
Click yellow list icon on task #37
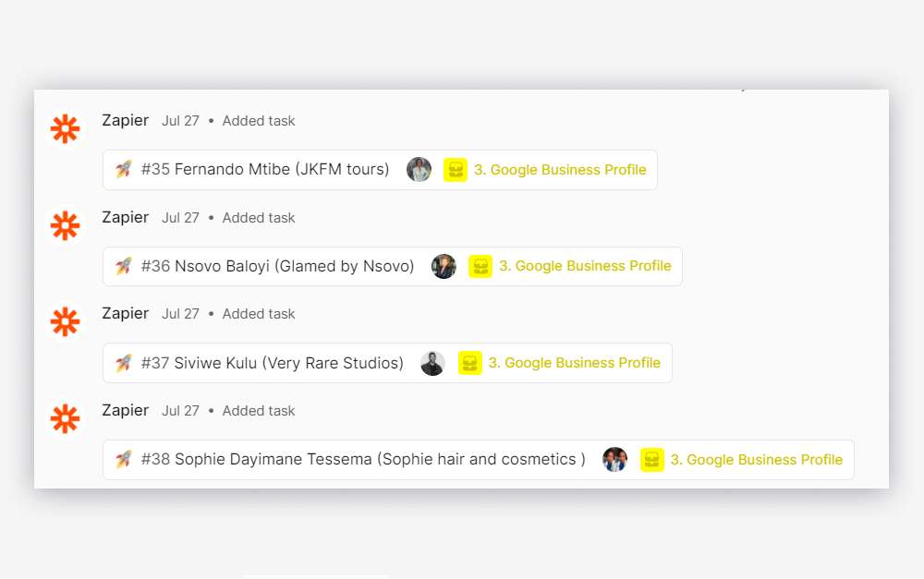point(470,363)
